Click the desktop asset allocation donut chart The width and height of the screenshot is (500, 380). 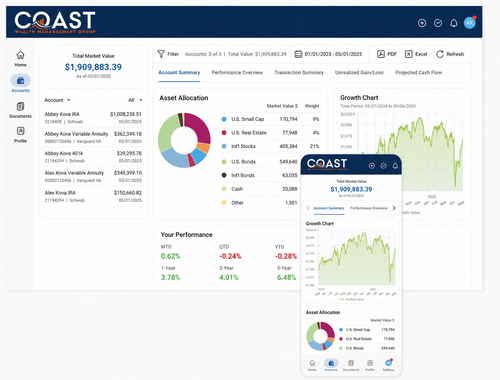click(184, 140)
